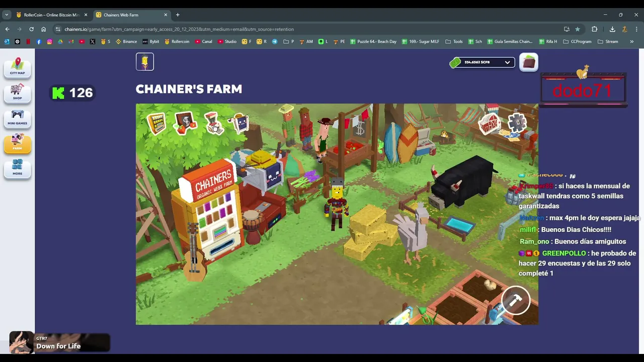
Task: Open the red barn icon in the farm view
Action: (489, 123)
